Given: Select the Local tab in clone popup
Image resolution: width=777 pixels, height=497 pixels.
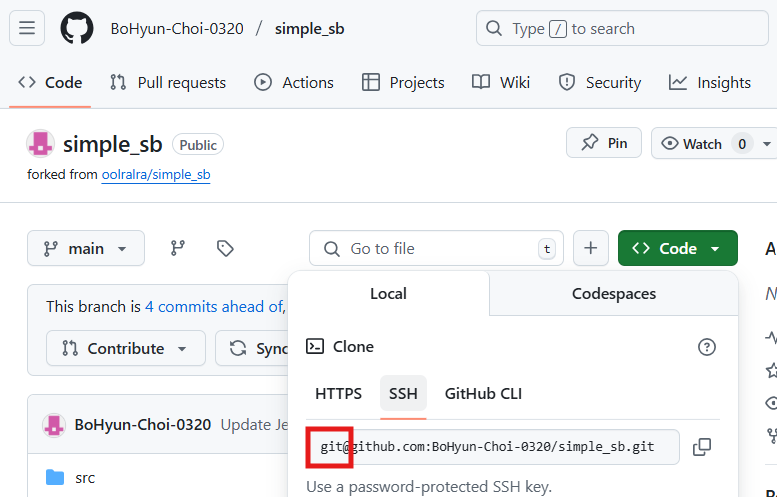Looking at the screenshot, I should click(x=388, y=293).
